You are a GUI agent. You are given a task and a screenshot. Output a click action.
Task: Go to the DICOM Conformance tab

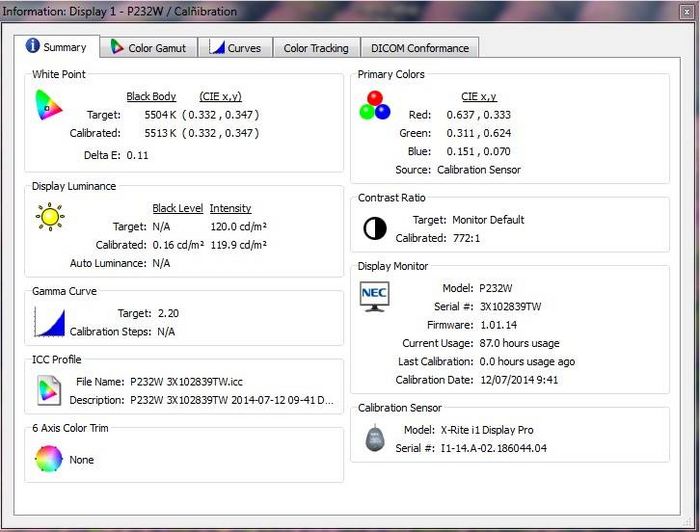click(x=419, y=48)
